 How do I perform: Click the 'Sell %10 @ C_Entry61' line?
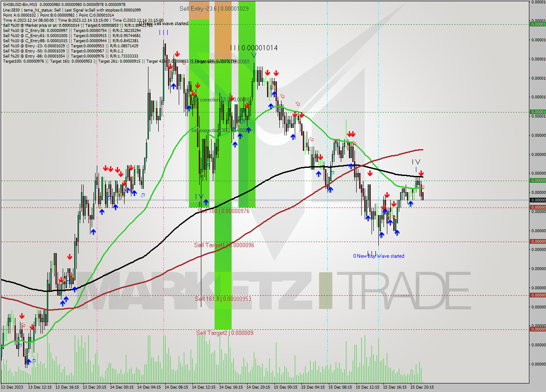tap(72, 35)
